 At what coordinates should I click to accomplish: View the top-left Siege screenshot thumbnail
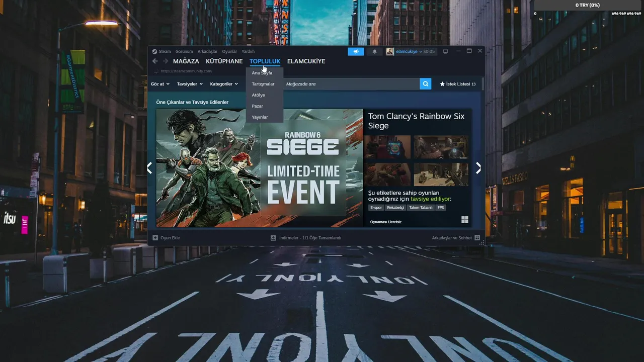387,147
